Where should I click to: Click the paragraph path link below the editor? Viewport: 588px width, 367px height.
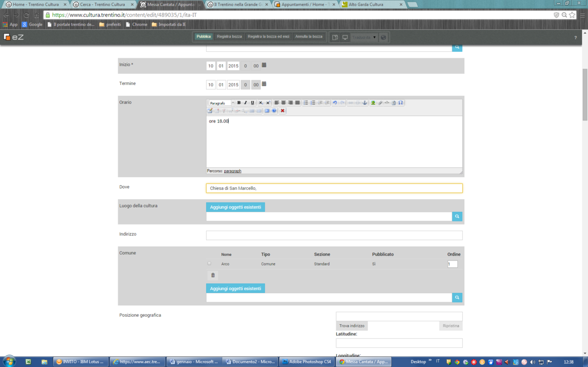232,171
